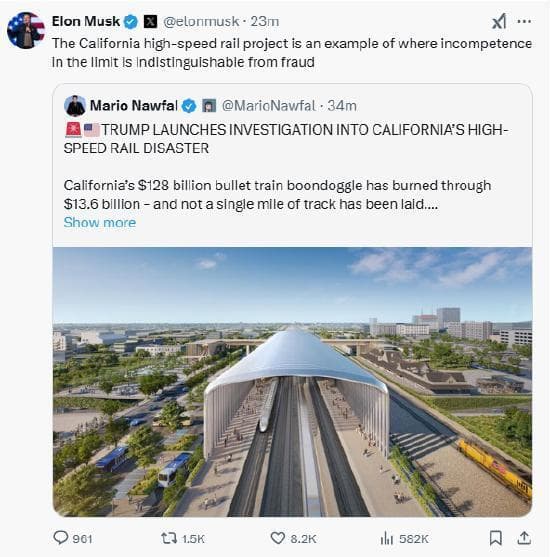Open Mario Nawfal's avatar
The width and height of the screenshot is (550, 557).
click(x=75, y=106)
